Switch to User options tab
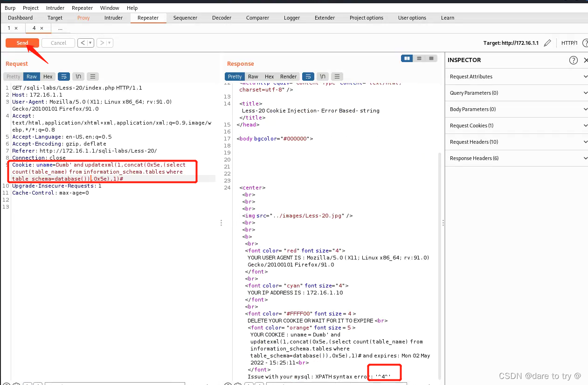Screen dimensions: 588x385 click(412, 18)
